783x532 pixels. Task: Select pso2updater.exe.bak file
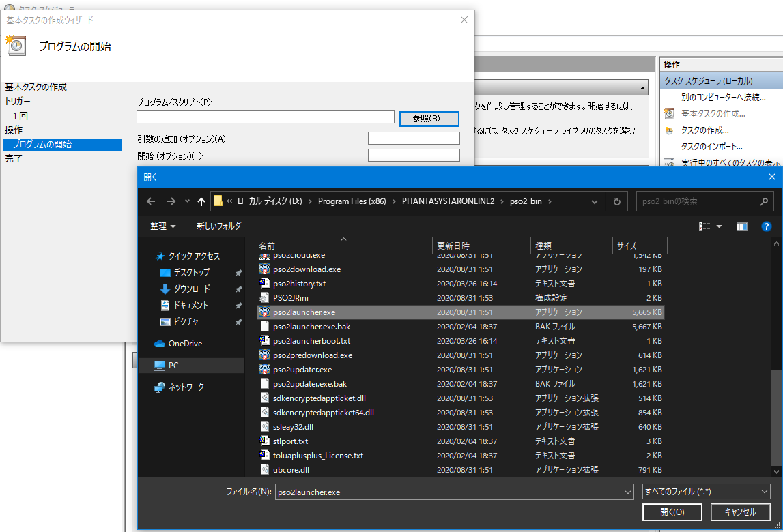(x=310, y=384)
